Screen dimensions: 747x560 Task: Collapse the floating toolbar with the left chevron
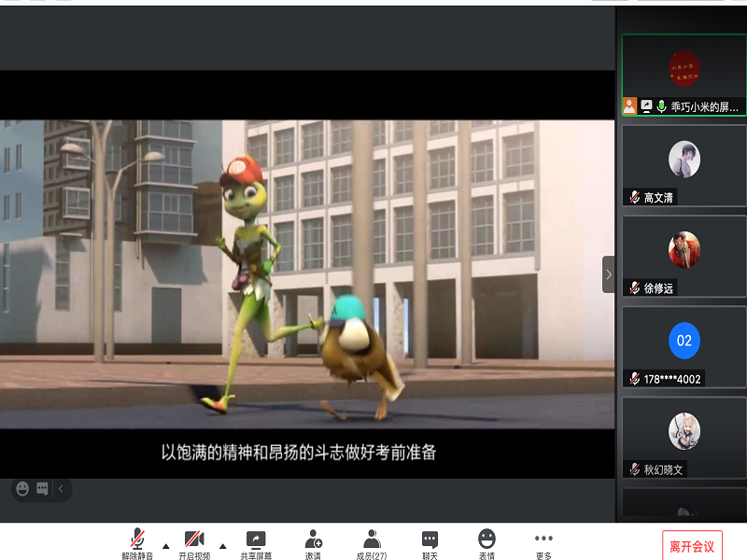tap(60, 487)
